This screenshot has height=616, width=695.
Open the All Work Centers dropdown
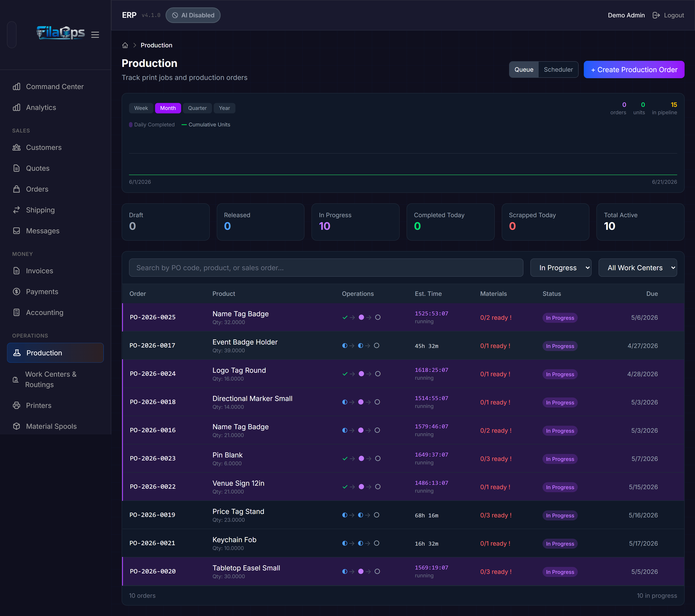pyautogui.click(x=637, y=268)
